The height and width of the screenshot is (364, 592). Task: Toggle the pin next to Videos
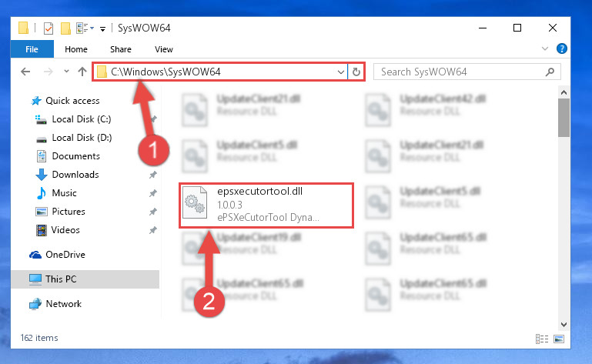pyautogui.click(x=153, y=230)
